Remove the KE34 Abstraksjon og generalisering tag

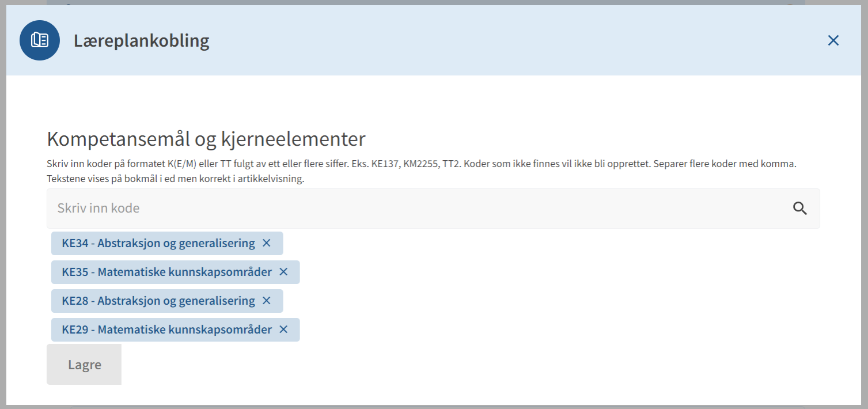click(267, 243)
